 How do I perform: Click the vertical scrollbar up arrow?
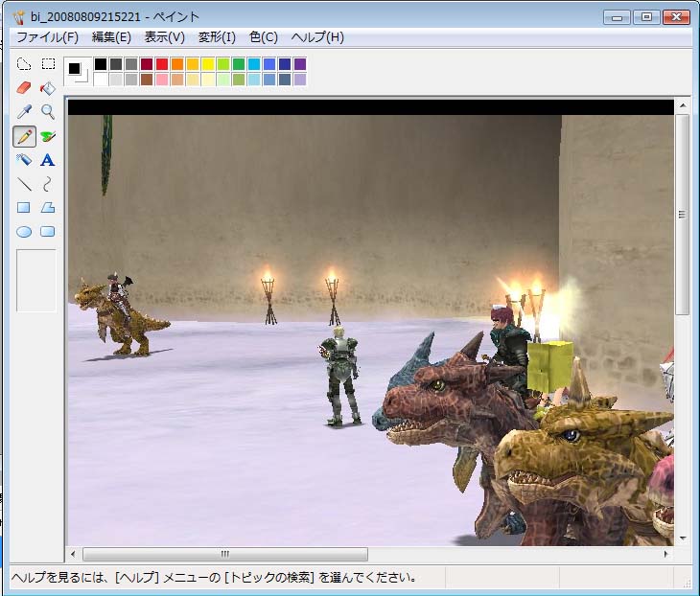pyautogui.click(x=683, y=105)
